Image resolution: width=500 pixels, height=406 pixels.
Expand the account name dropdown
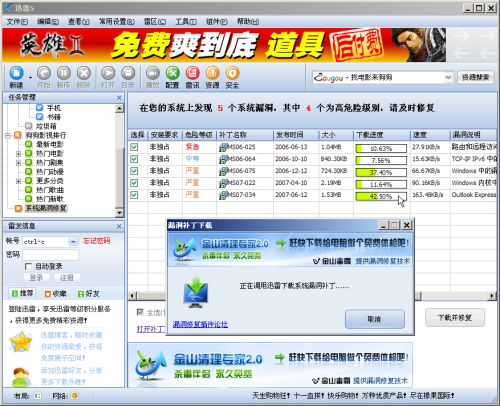coord(72,242)
